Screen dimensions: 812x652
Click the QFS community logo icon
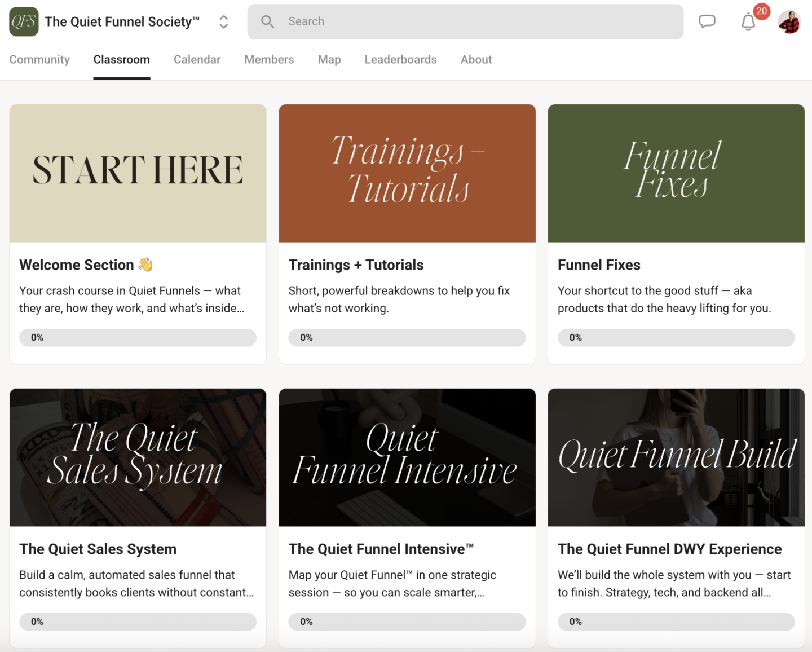pyautogui.click(x=24, y=21)
